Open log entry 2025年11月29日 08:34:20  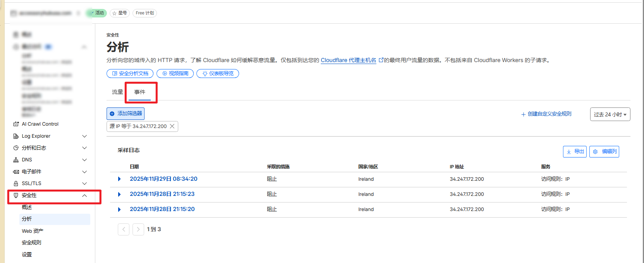pos(164,179)
